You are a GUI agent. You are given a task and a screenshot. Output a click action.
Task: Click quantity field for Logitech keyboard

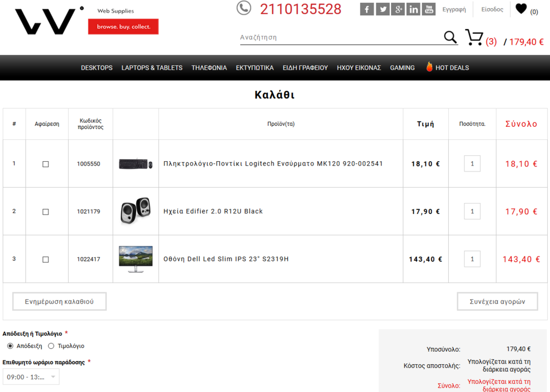[472, 164]
